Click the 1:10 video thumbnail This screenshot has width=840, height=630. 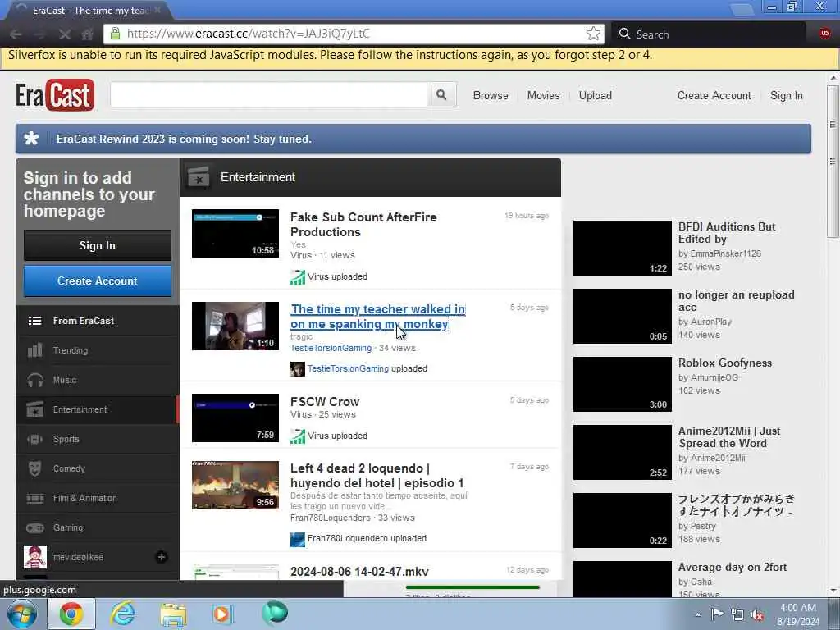[x=235, y=326]
